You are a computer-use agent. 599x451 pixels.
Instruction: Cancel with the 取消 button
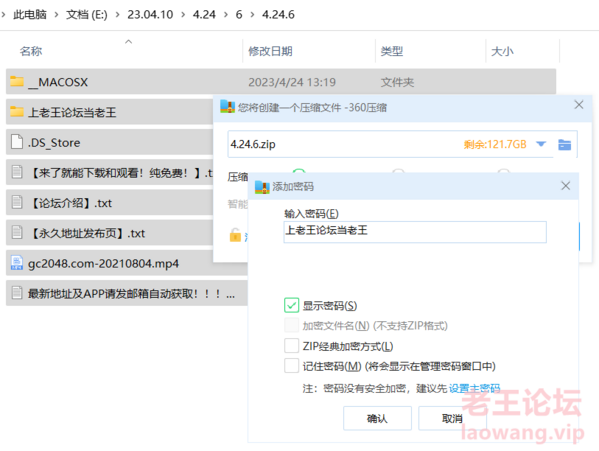pos(452,419)
